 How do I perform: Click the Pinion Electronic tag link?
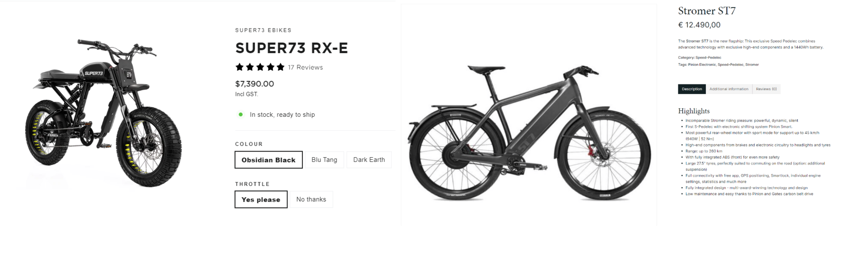pos(702,65)
